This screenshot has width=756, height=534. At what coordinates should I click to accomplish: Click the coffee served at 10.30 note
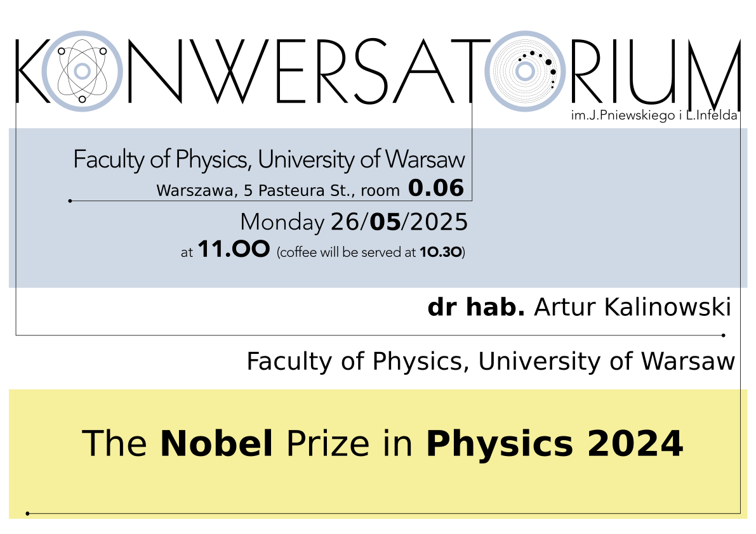point(371,252)
